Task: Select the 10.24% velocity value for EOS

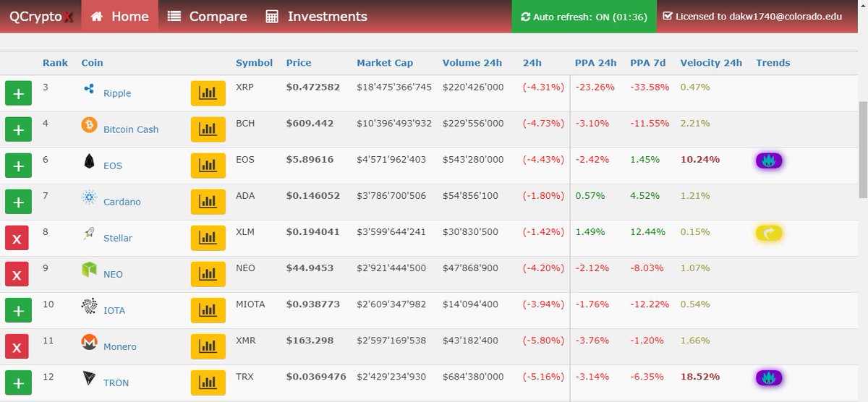Action: [700, 159]
